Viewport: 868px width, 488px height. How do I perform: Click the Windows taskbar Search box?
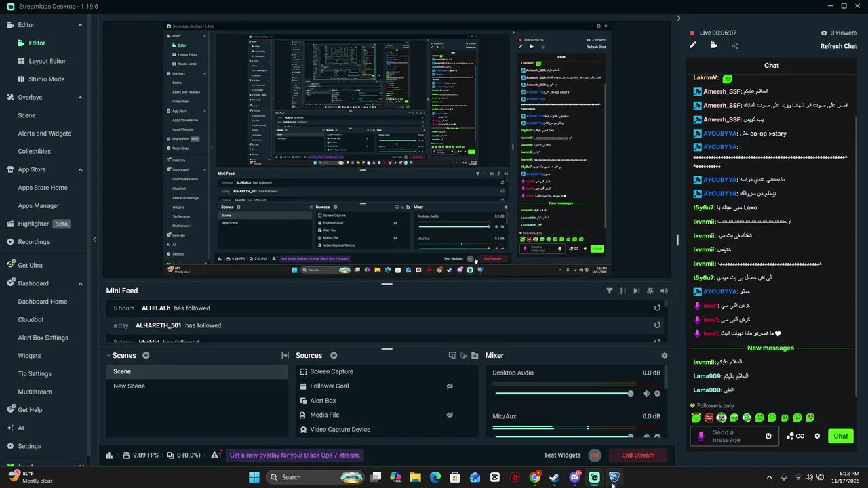click(315, 477)
